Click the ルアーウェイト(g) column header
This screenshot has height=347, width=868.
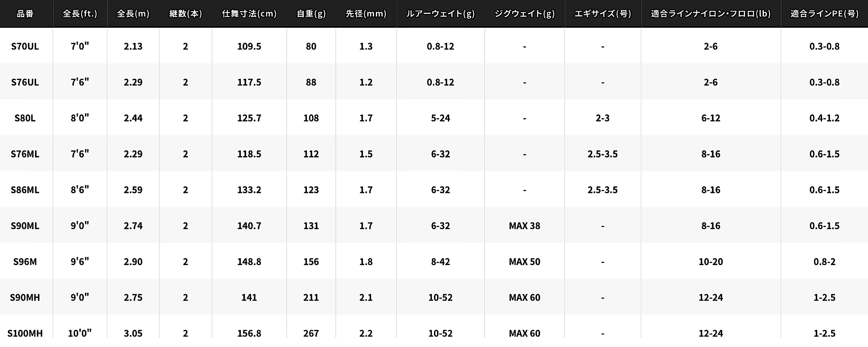pyautogui.click(x=441, y=14)
